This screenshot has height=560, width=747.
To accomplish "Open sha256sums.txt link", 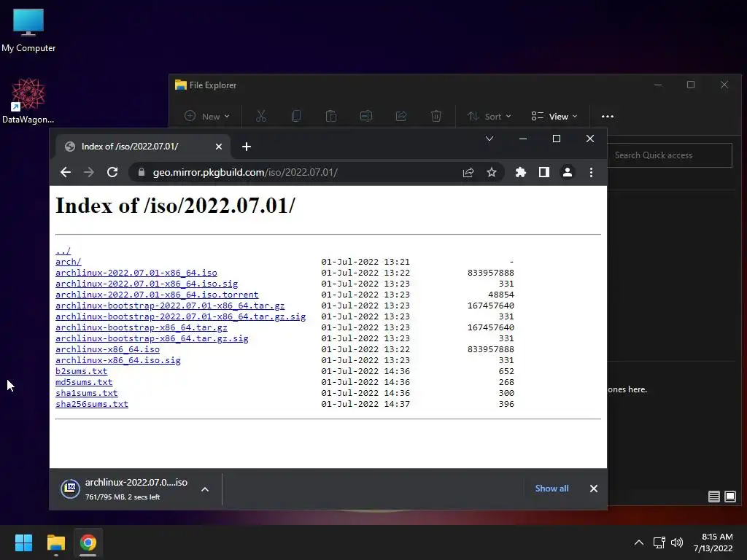I will click(x=92, y=404).
